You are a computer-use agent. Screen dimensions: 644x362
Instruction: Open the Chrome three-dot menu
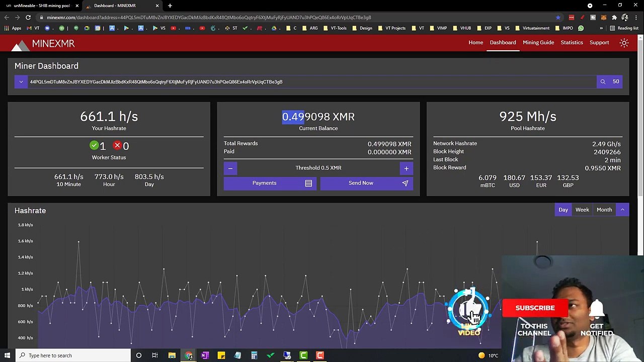(637, 17)
